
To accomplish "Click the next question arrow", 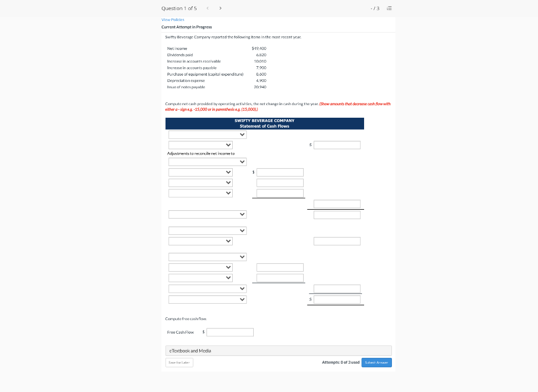I will (220, 8).
